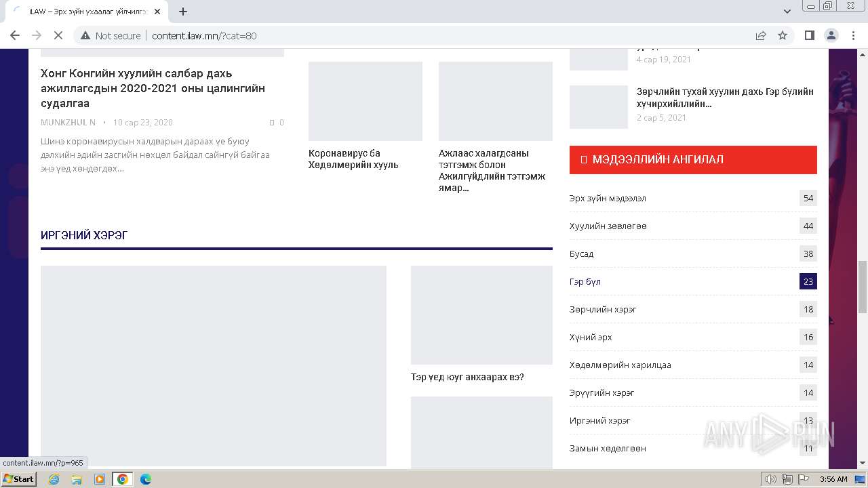Open File Explorer from taskbar
Viewport: 868px width, 488px height.
pos(77,479)
